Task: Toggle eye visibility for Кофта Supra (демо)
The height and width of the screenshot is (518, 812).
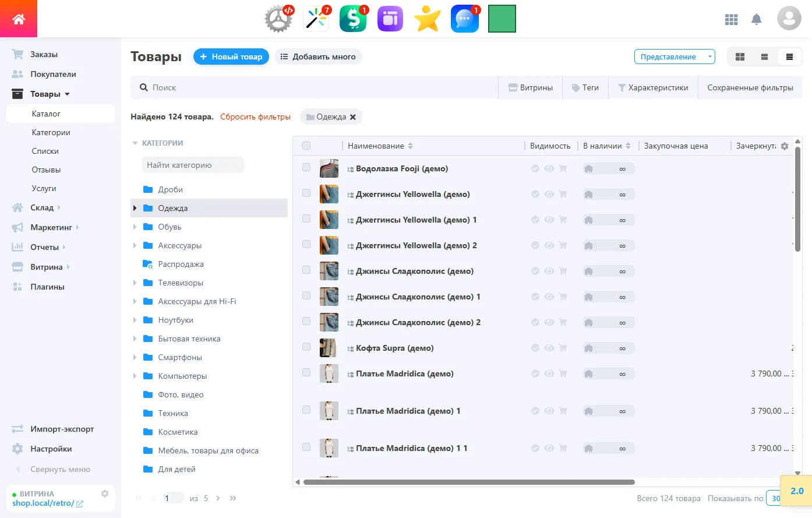Action: point(549,348)
